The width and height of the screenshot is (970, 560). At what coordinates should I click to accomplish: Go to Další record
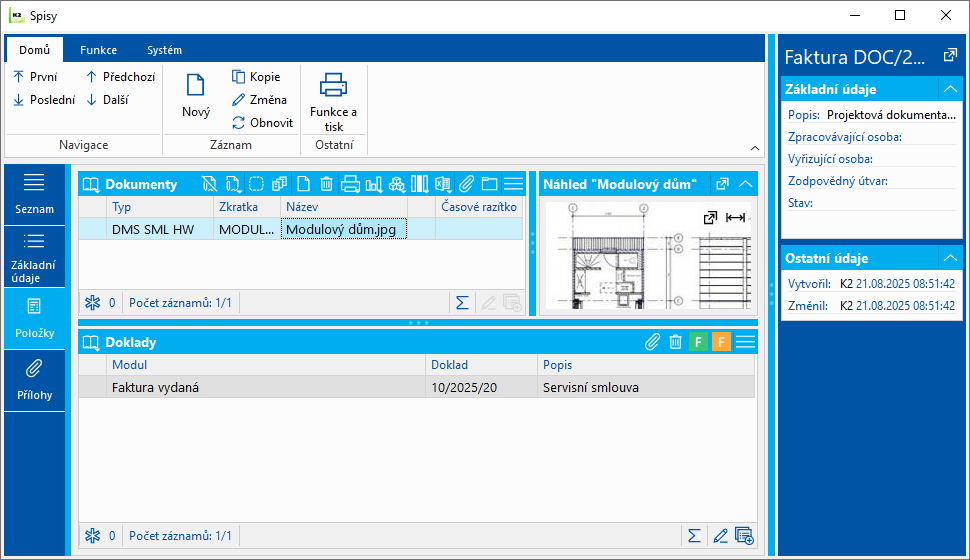tap(108, 100)
